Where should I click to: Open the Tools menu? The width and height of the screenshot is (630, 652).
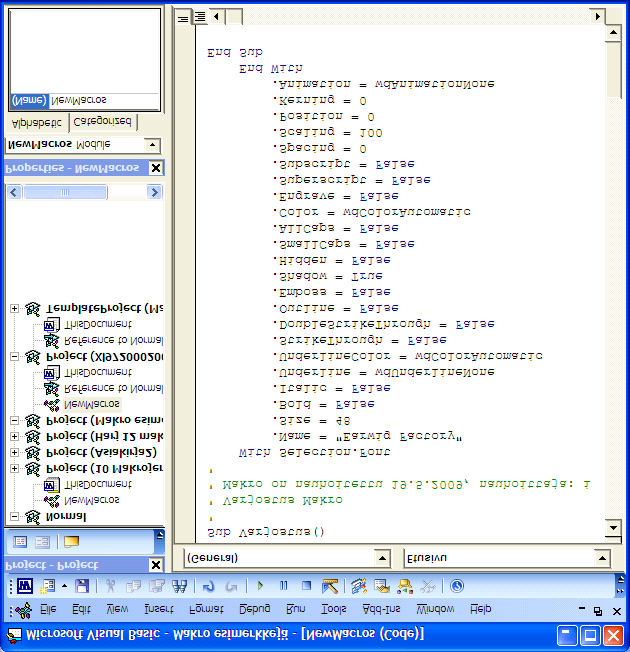[x=334, y=610]
